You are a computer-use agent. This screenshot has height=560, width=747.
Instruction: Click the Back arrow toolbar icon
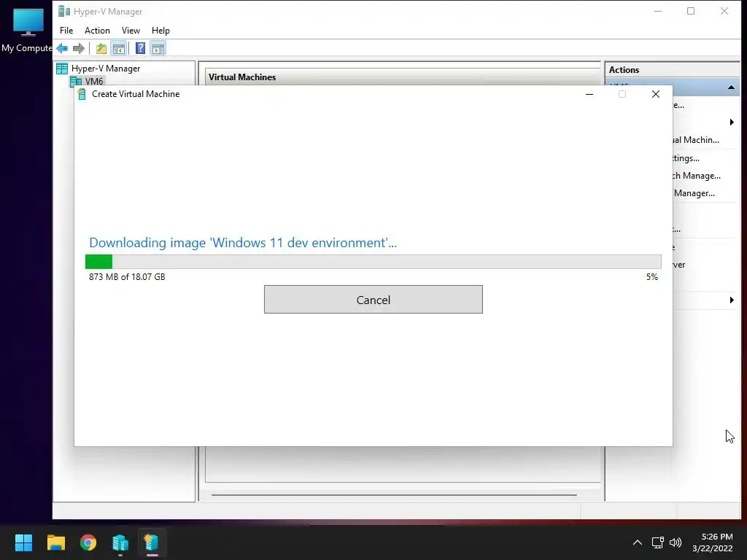62,49
